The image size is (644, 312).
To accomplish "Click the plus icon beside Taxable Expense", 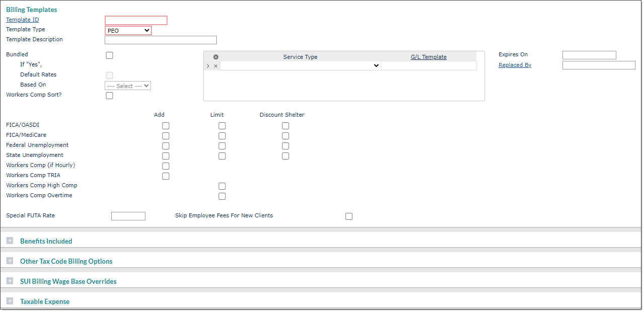I will [10, 301].
